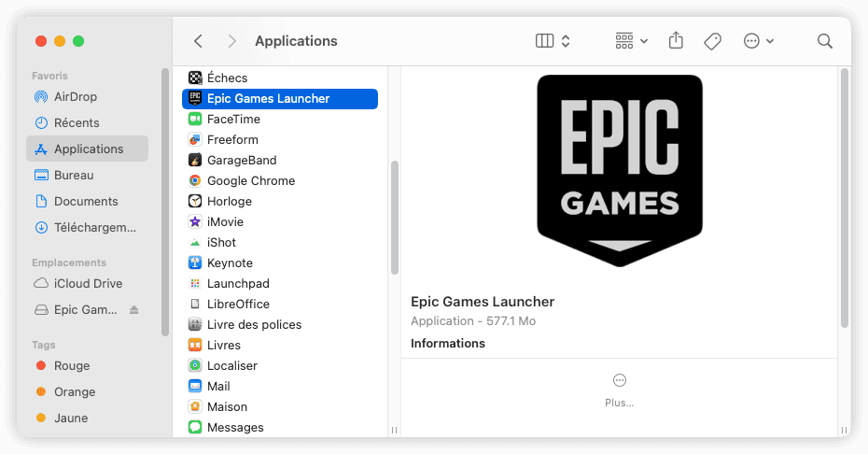Minimize window with the yellow button

pos(60,41)
